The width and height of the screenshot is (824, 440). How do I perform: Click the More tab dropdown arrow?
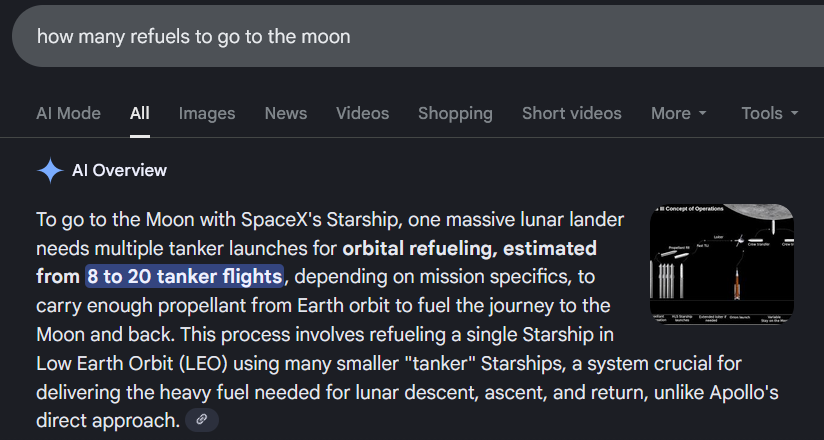703,113
